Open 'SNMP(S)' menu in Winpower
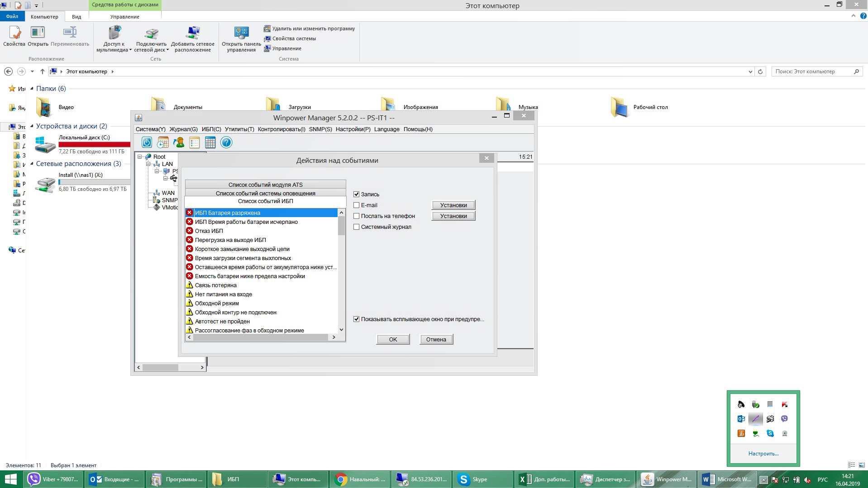 coord(320,129)
